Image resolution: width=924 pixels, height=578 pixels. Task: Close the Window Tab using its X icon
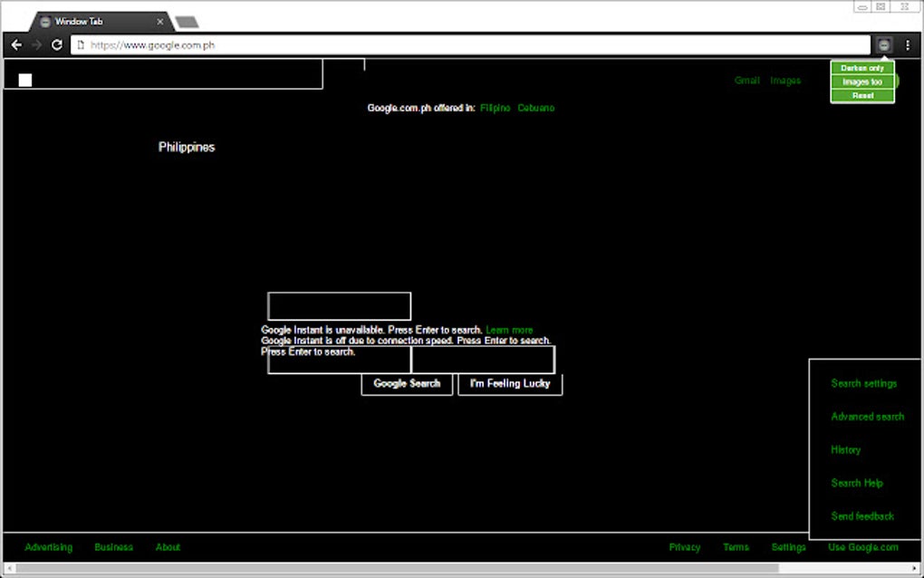point(160,21)
